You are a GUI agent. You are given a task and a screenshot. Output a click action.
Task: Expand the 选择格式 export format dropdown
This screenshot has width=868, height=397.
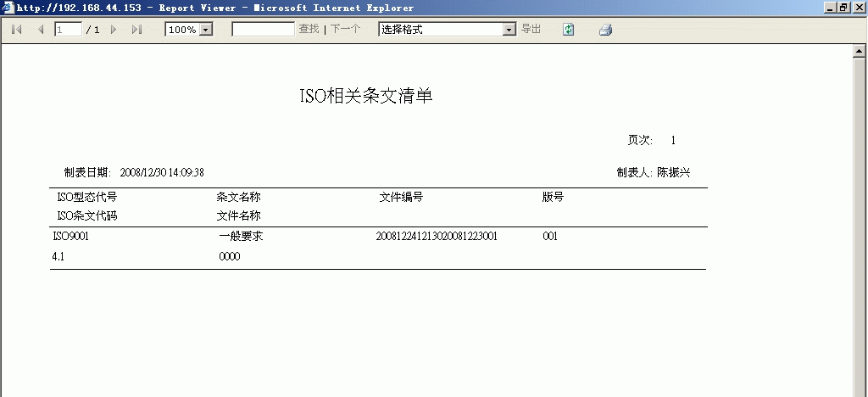(509, 30)
